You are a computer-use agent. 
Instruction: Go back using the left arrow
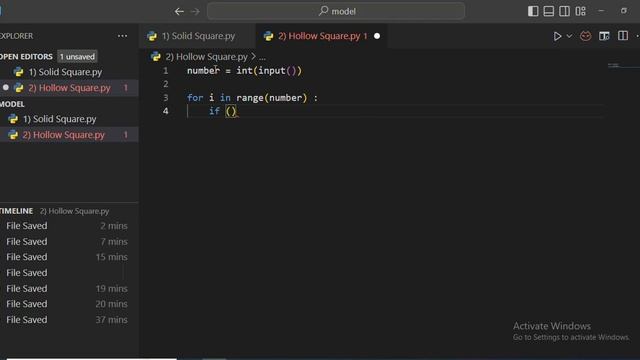click(x=179, y=11)
